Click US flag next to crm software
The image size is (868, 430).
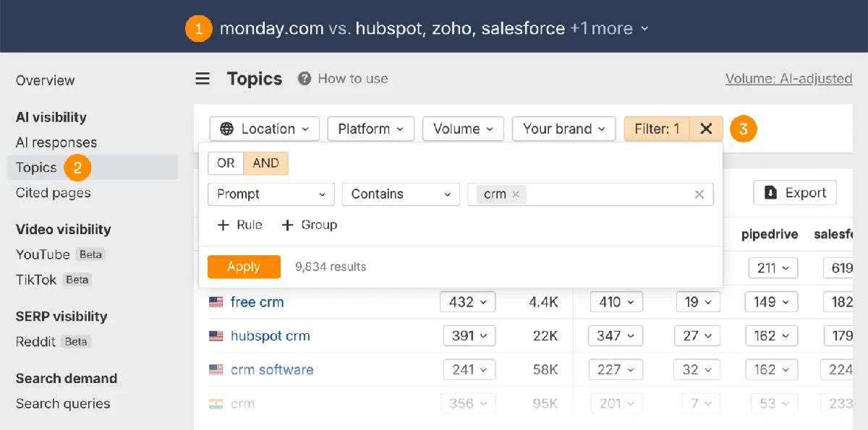coord(216,369)
